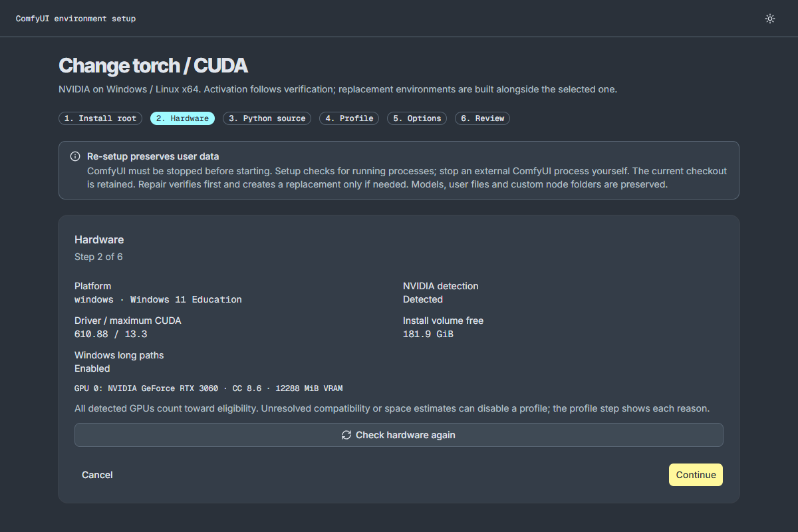798x532 pixels.
Task: Click the Driver version 610.88 / 13.3 value
Action: 111,334
